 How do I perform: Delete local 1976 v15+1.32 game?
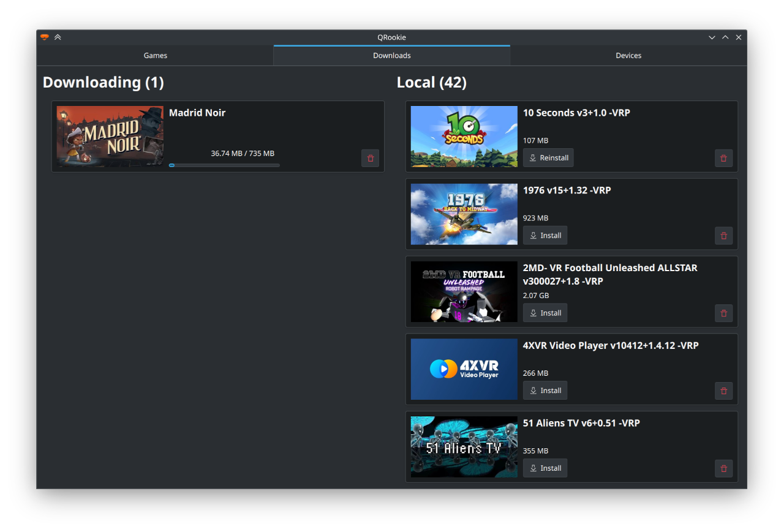[723, 236]
